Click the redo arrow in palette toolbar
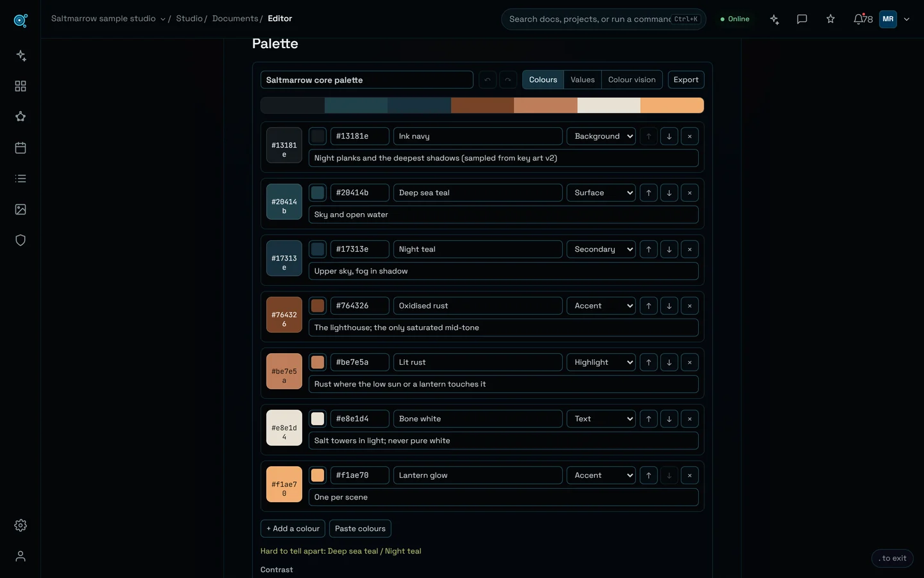Screen dimensions: 924x578 (x=508, y=80)
